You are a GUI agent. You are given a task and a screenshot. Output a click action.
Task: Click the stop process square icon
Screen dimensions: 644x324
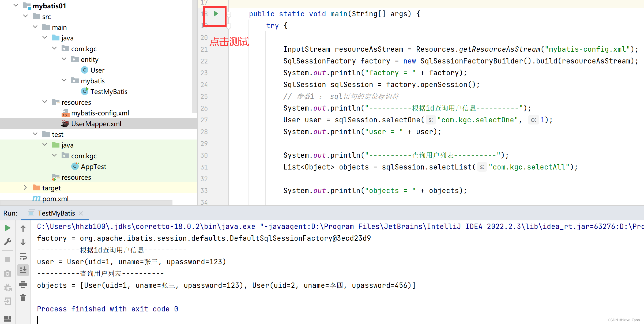tap(8, 259)
